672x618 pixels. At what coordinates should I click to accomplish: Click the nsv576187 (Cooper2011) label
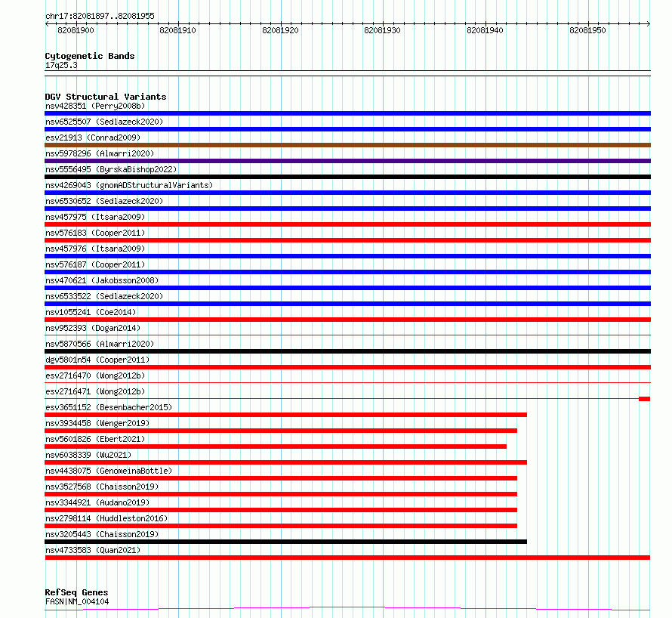pyautogui.click(x=95, y=264)
